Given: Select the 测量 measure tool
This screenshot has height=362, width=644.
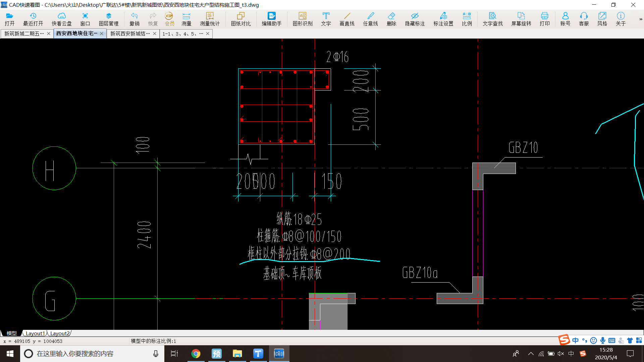Looking at the screenshot, I should (x=186, y=19).
